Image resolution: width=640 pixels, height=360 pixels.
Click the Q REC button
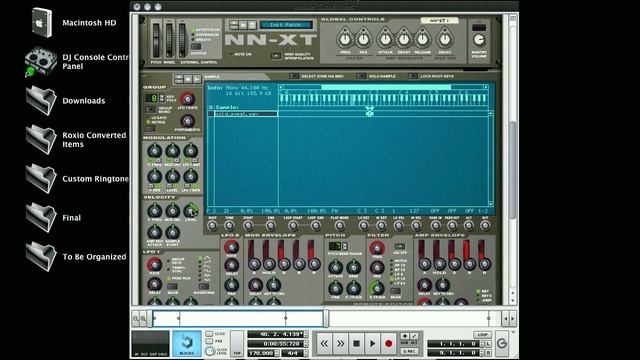pos(409,351)
